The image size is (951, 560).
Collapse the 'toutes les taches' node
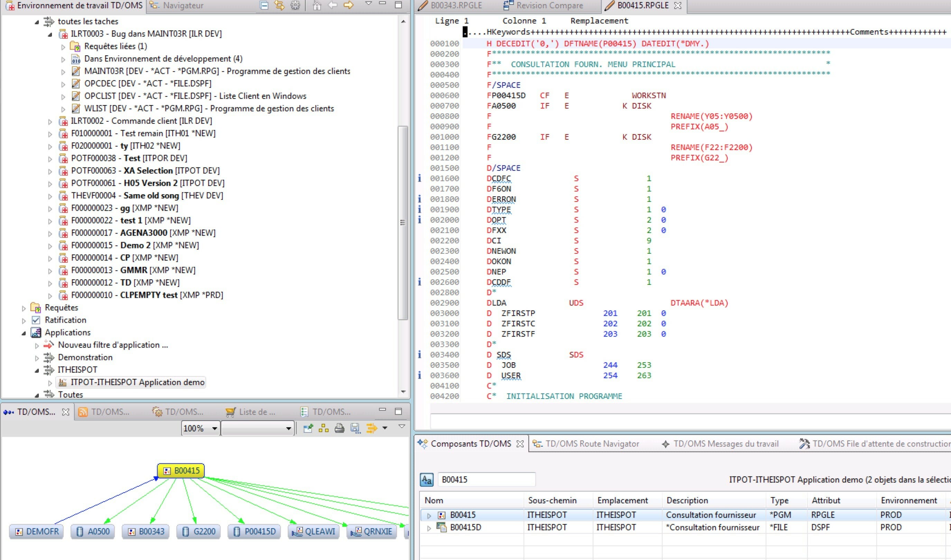pos(37,22)
